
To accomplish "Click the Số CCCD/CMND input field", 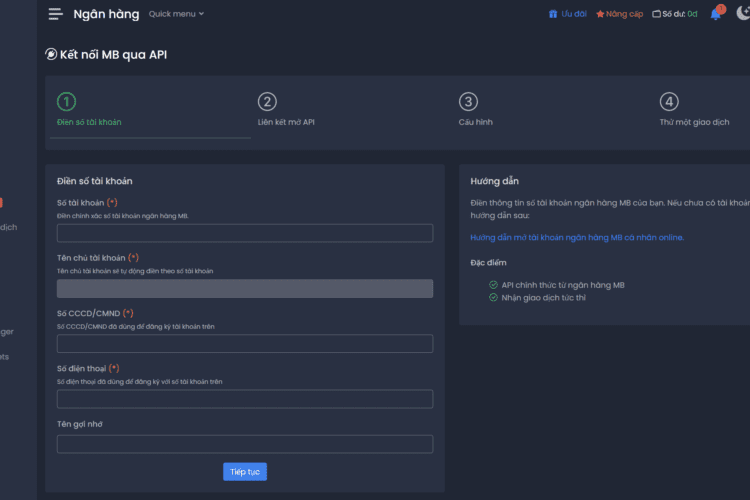I will click(245, 343).
